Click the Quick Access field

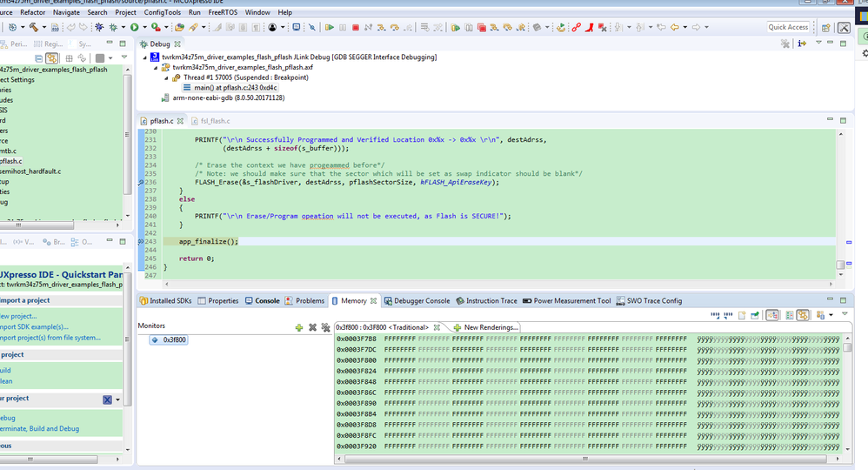pyautogui.click(x=789, y=27)
